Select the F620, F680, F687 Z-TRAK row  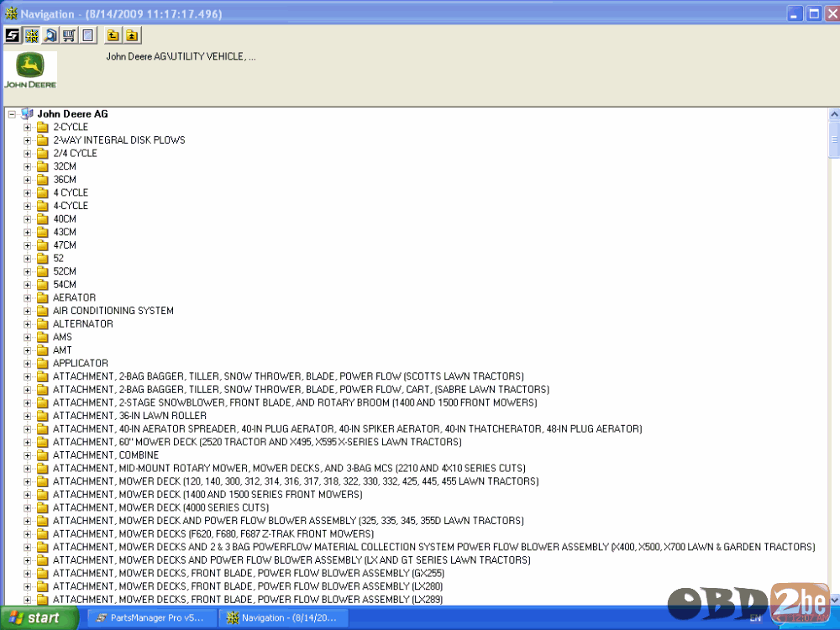213,534
